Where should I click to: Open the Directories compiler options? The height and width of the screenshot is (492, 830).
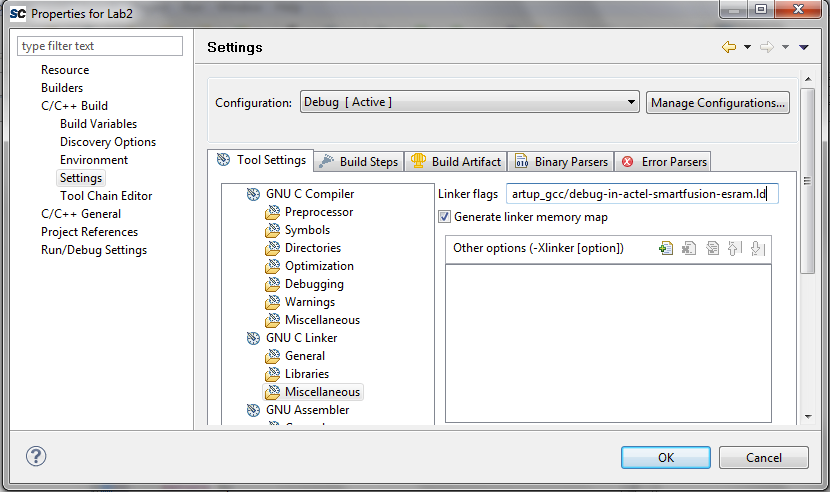313,248
